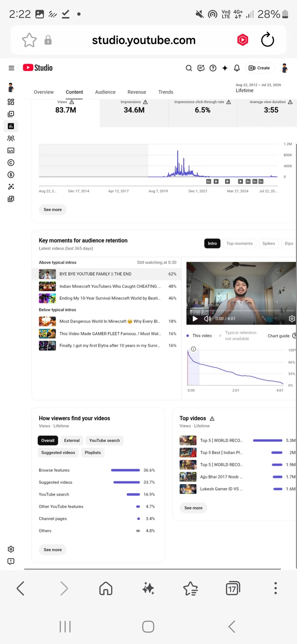Open Earn dollar icon in sidebar
Viewport: 297px width, 644px height.
coord(11,175)
